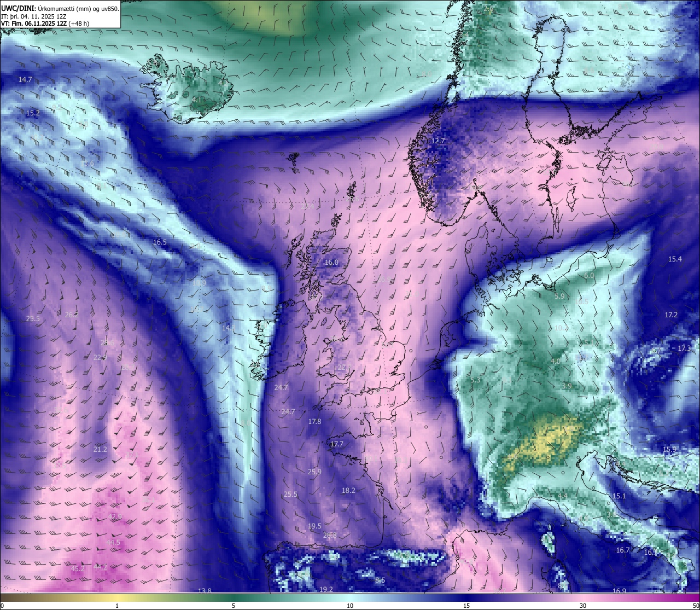The width and height of the screenshot is (700, 610).
Task: Click the 15 tick on the color scale
Action: (x=466, y=606)
